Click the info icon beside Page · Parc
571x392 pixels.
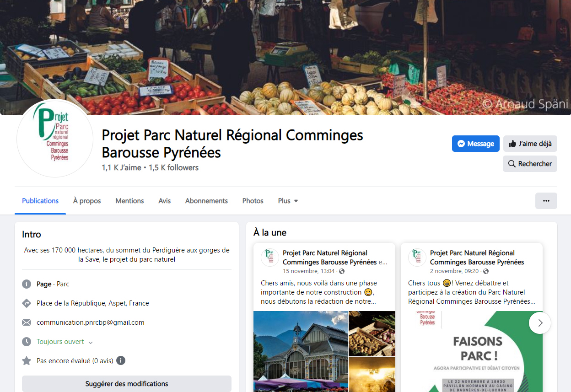pos(27,284)
